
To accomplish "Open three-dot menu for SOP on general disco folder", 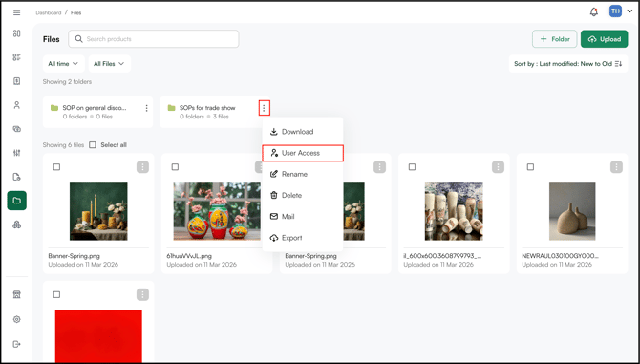I will [x=146, y=108].
